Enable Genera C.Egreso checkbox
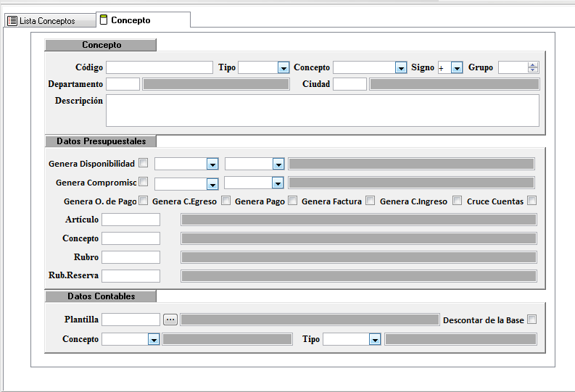Image resolution: width=575 pixels, height=392 pixels. (226, 201)
